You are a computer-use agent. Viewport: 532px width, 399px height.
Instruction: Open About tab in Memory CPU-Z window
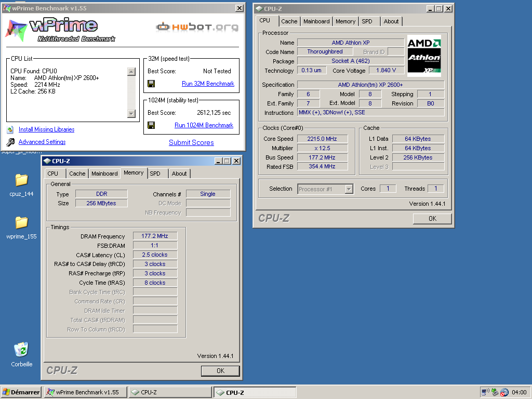[x=179, y=174]
